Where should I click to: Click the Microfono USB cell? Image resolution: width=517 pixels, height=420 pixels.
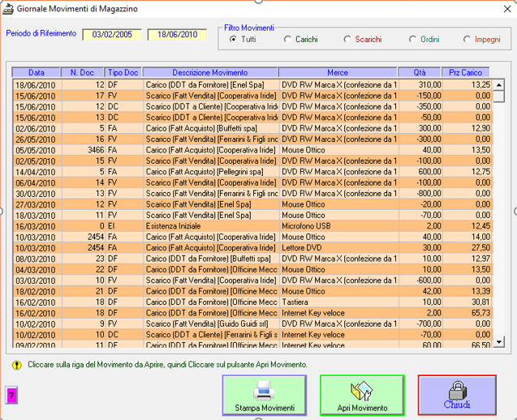click(338, 226)
